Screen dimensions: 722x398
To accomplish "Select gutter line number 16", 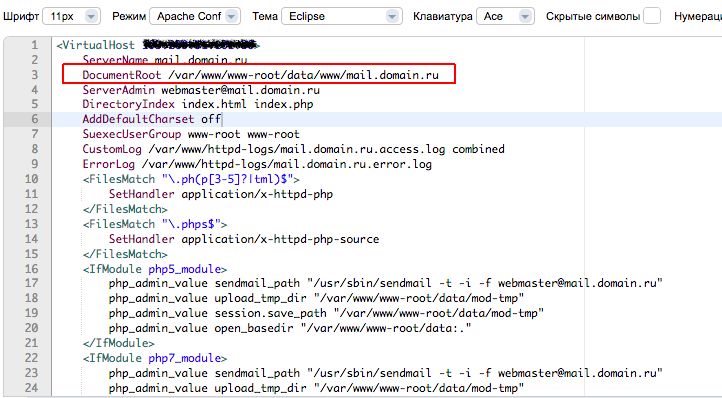I will pos(31,269).
